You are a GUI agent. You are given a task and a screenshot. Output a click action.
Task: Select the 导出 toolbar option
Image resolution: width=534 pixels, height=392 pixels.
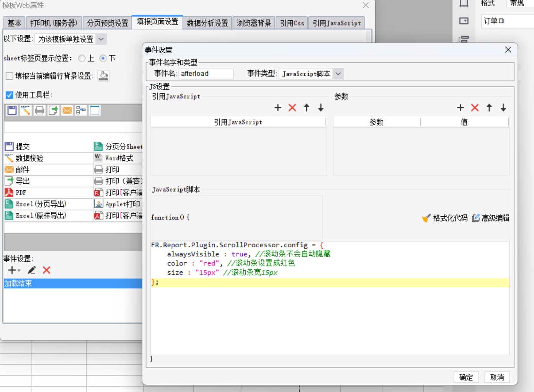tap(49, 181)
